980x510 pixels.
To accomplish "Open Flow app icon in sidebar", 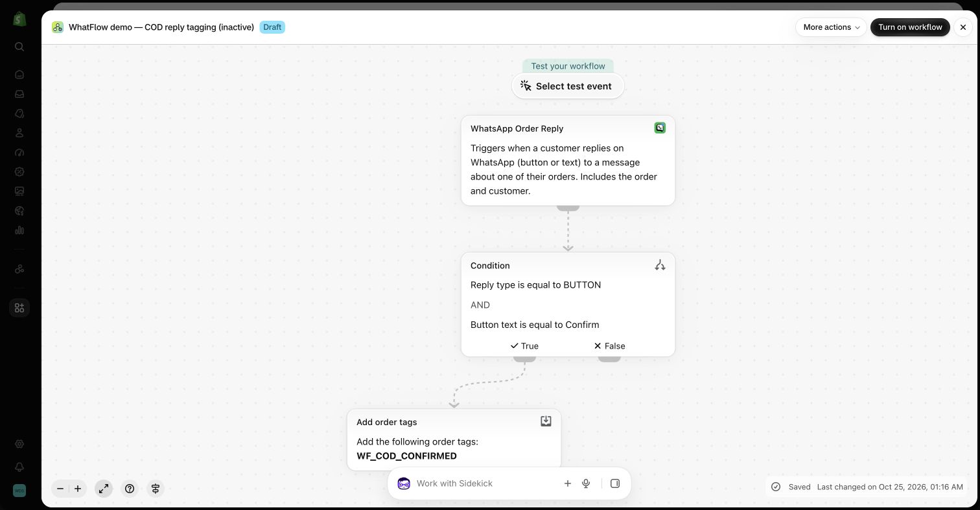I will click(x=19, y=269).
